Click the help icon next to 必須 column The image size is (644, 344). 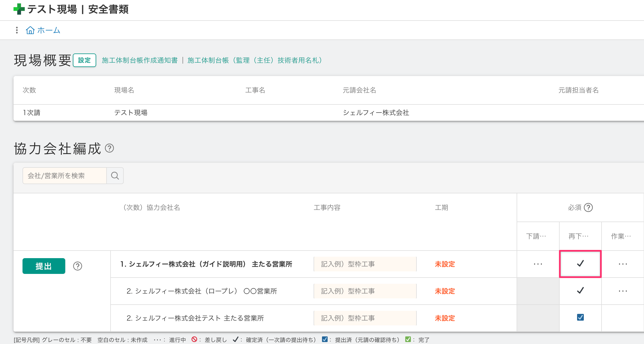click(x=589, y=207)
